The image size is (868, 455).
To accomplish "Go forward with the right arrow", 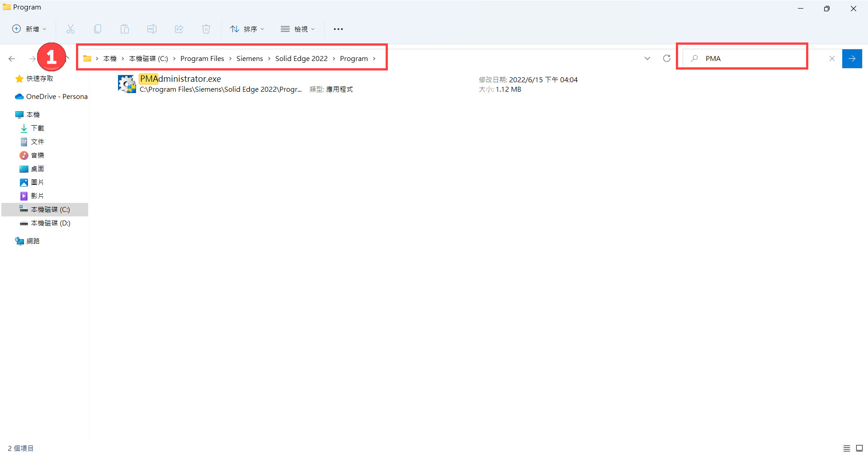I will (33, 59).
